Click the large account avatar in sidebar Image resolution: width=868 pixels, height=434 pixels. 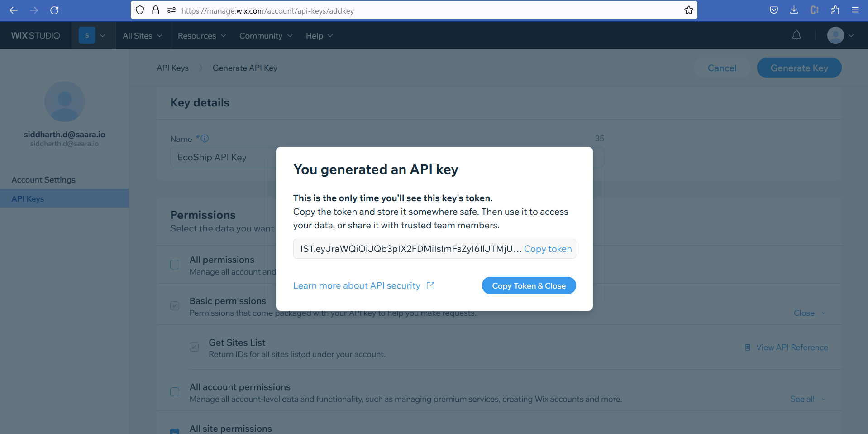[64, 101]
